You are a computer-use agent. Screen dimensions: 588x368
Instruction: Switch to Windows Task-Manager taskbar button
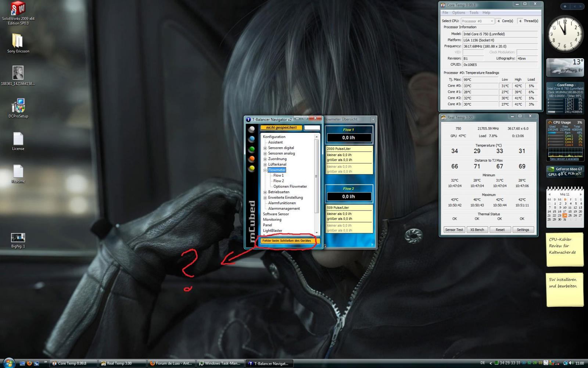click(220, 363)
